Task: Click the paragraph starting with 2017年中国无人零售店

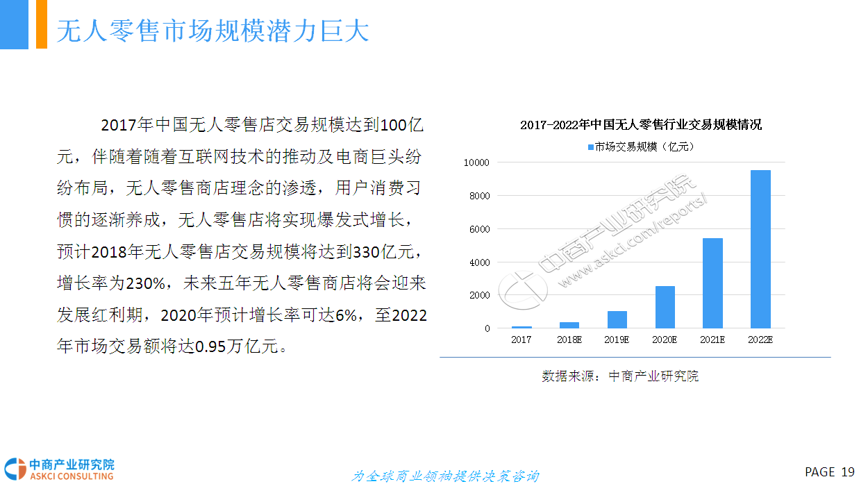Action: click(x=241, y=236)
